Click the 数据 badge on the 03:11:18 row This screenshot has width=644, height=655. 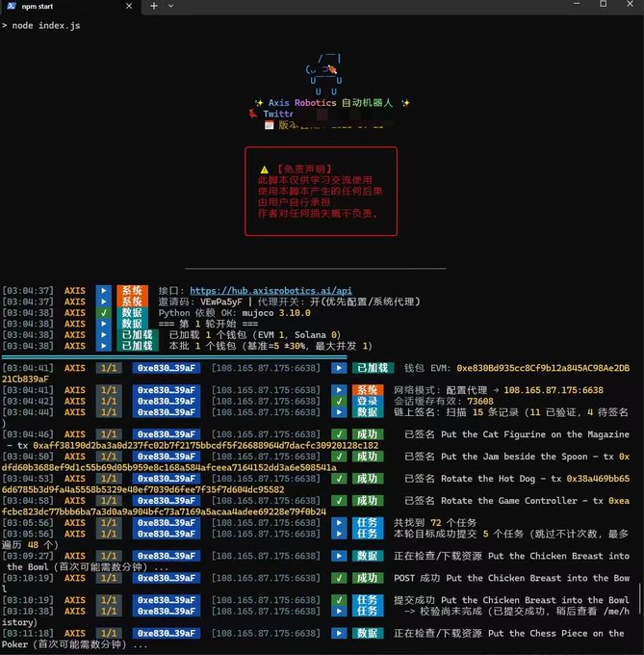(368, 633)
